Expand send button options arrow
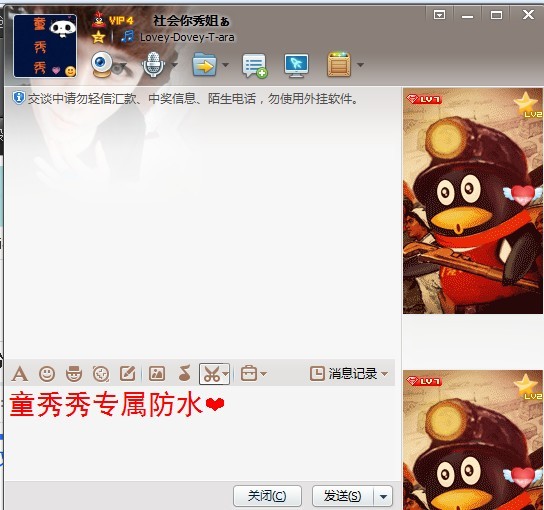544x510 pixels. click(x=383, y=496)
